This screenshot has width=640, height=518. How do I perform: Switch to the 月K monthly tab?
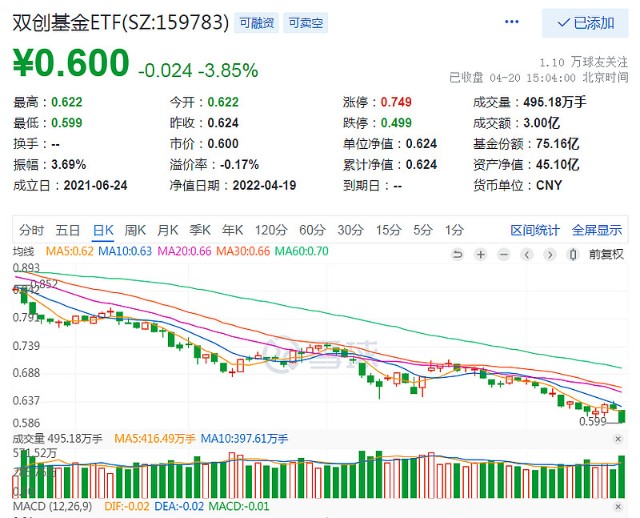(x=168, y=230)
